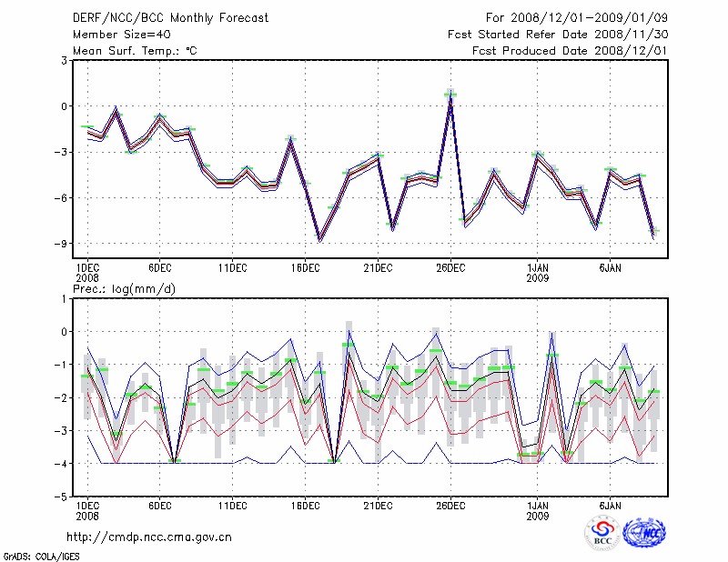Click the temperature chart's lowest point near 17DEC

(319, 240)
